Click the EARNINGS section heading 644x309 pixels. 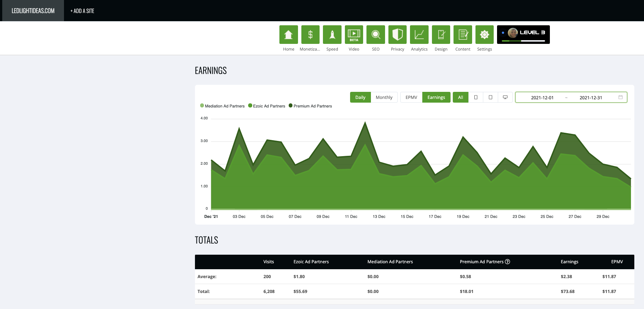tap(211, 71)
